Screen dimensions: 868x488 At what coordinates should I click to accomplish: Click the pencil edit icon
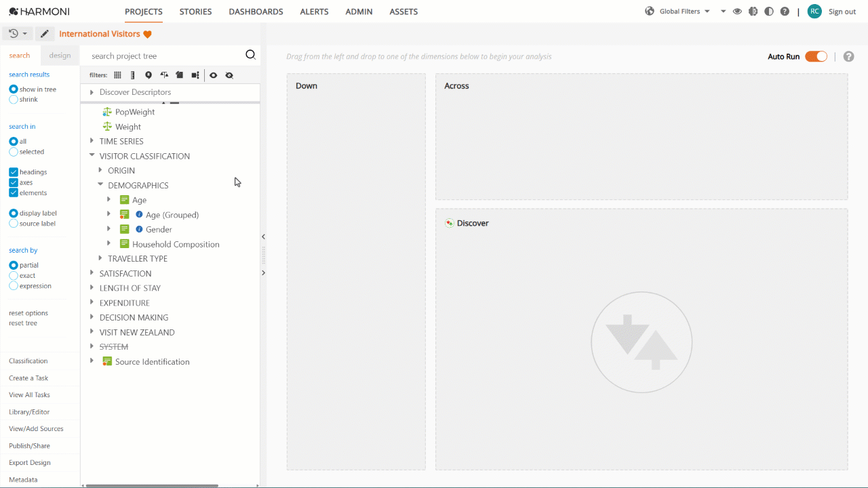point(44,34)
